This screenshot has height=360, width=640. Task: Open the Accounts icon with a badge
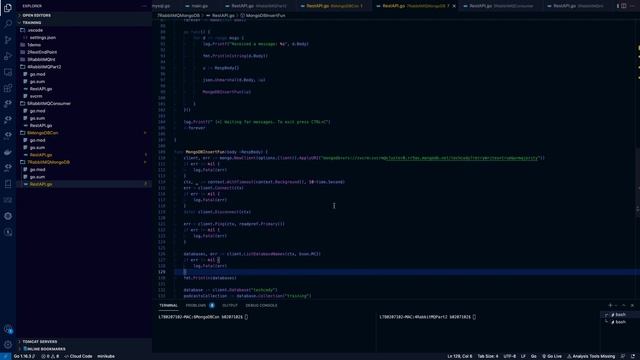(x=8, y=329)
